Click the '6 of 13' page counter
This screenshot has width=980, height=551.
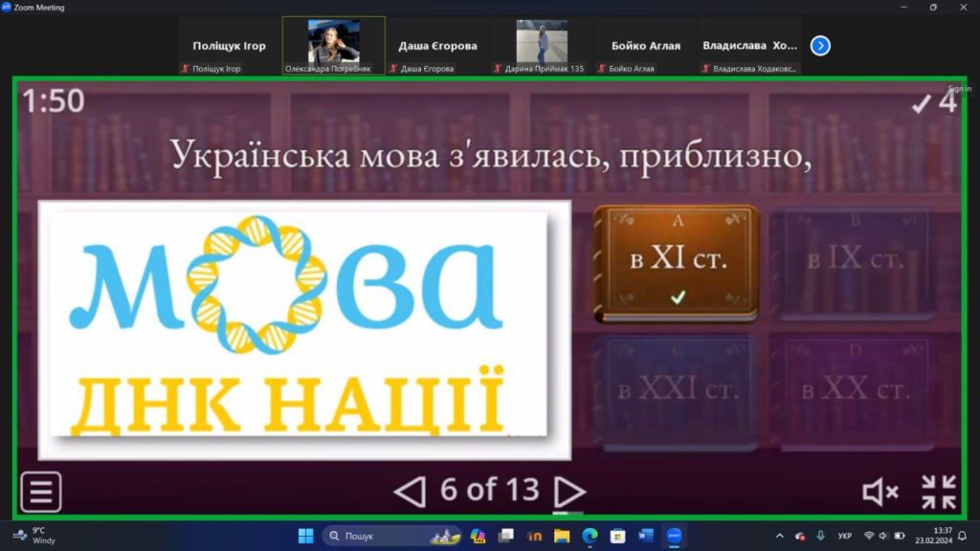coord(489,490)
